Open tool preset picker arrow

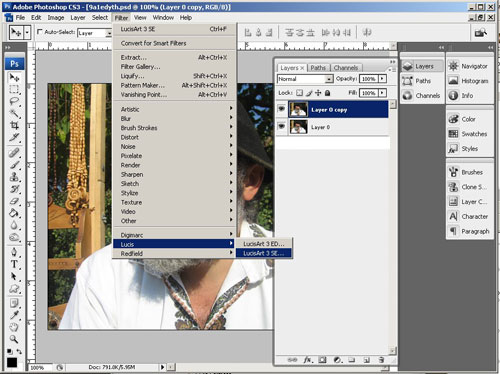click(27, 33)
